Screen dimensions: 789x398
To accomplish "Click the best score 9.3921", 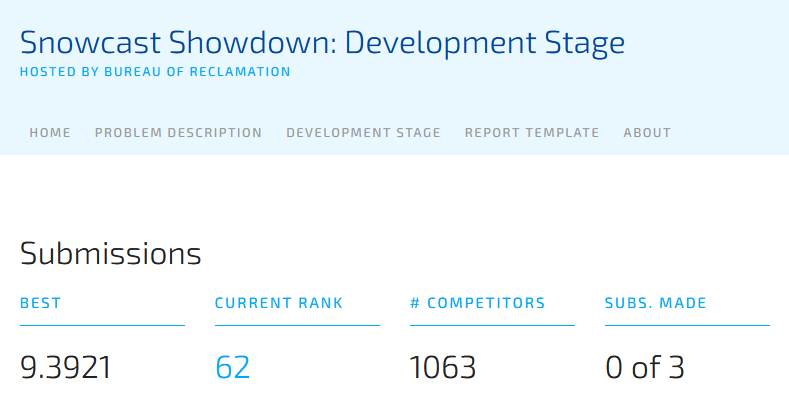I will coord(65,367).
